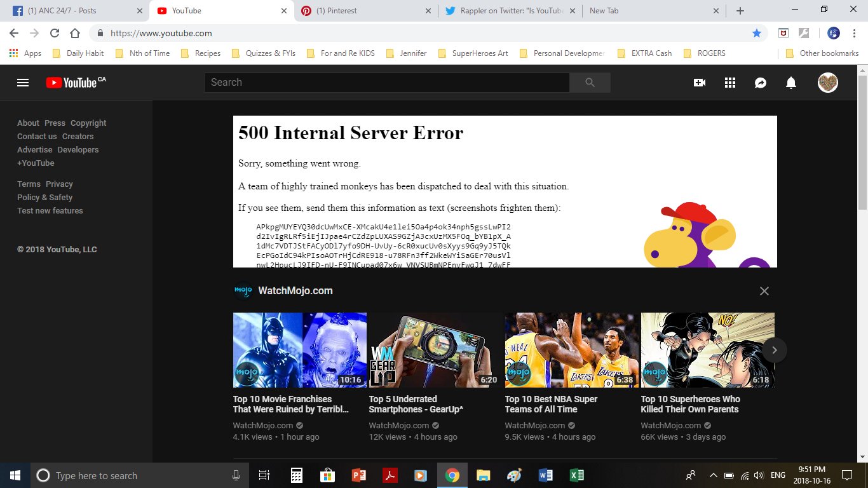Expand the Recipes bookmark folder
868x488 pixels.
tap(201, 53)
